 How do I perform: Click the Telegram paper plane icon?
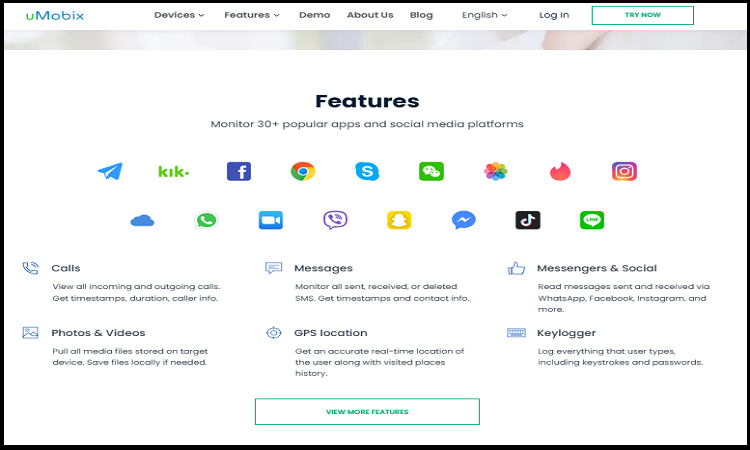pyautogui.click(x=110, y=171)
